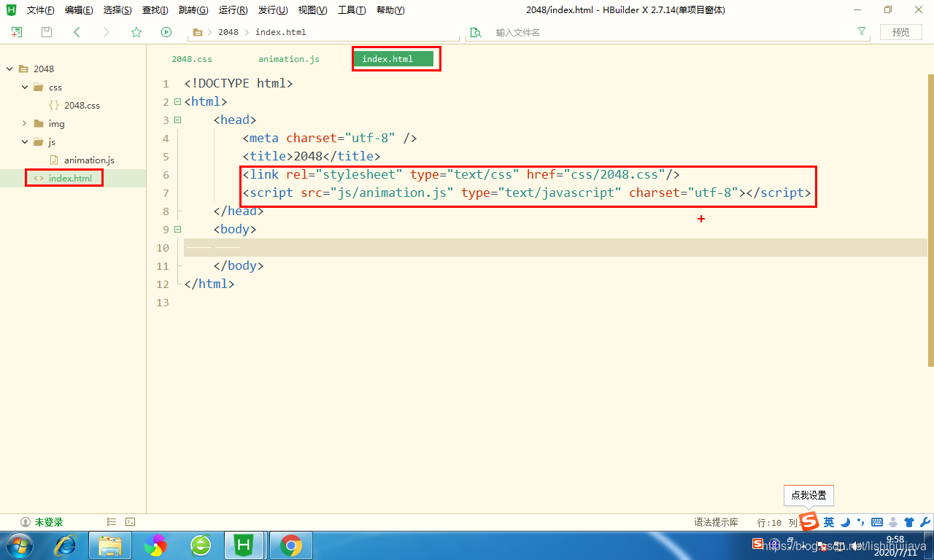934x560 pixels.
Task: Click the Sogou input S icon
Action: tap(809, 521)
